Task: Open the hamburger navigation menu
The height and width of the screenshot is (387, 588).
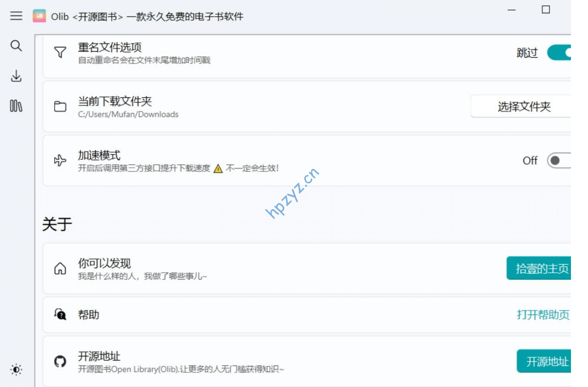Action: pyautogui.click(x=17, y=16)
